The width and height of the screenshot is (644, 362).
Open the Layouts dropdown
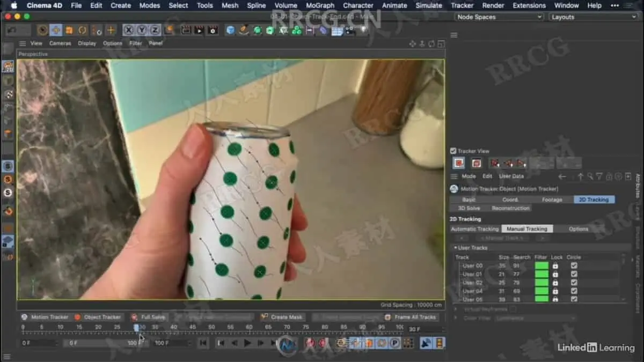coord(593,17)
